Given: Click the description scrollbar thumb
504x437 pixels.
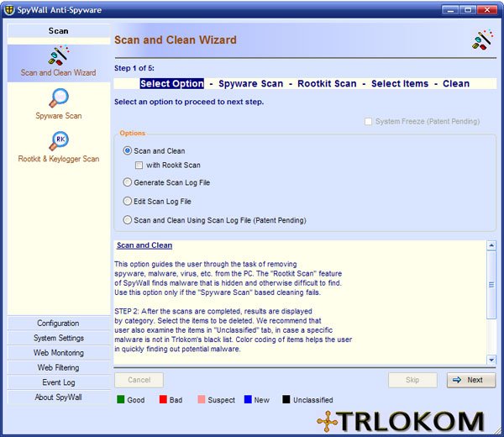Looking at the screenshot, I should pos(491,285).
